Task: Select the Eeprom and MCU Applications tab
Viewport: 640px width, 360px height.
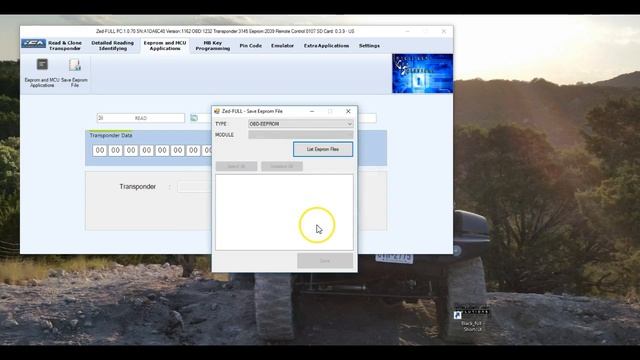Action: (x=165, y=45)
